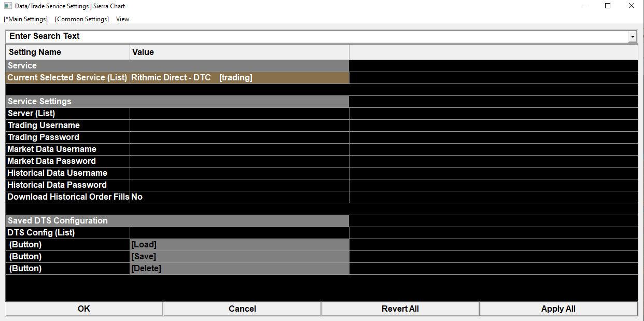Viewport: 644px width, 321px height.
Task: Confirm with the OK button
Action: click(84, 309)
